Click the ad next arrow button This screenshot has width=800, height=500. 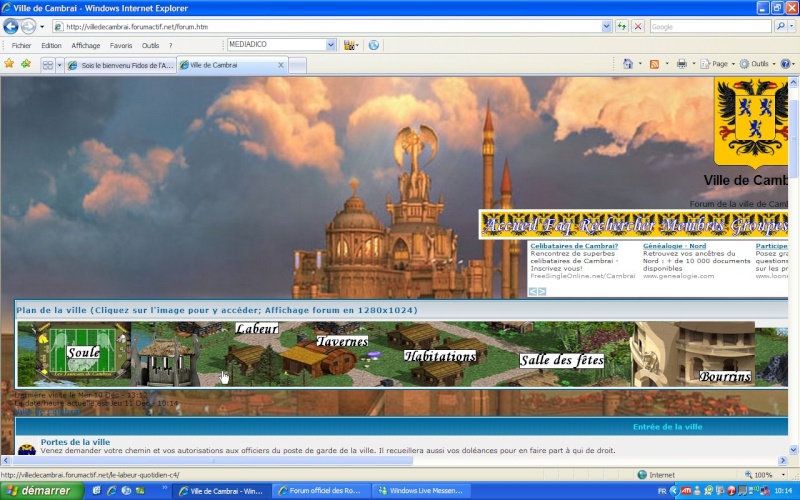[542, 291]
